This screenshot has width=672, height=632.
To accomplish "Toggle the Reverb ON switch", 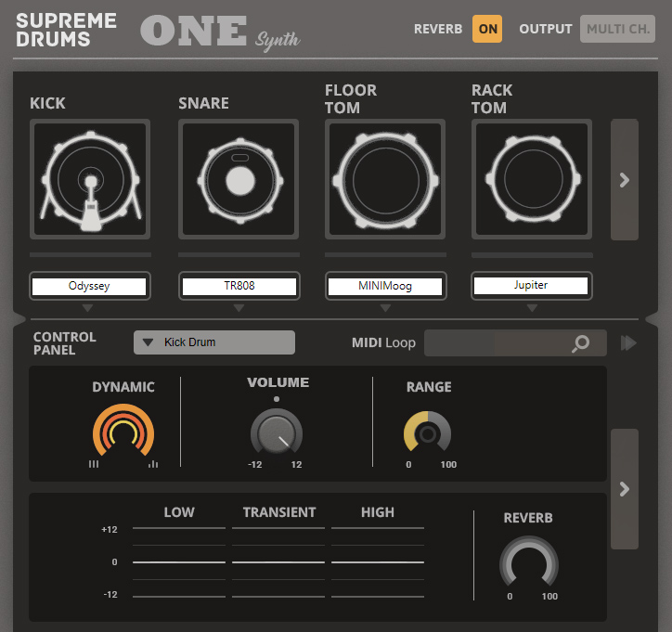I will (x=487, y=29).
